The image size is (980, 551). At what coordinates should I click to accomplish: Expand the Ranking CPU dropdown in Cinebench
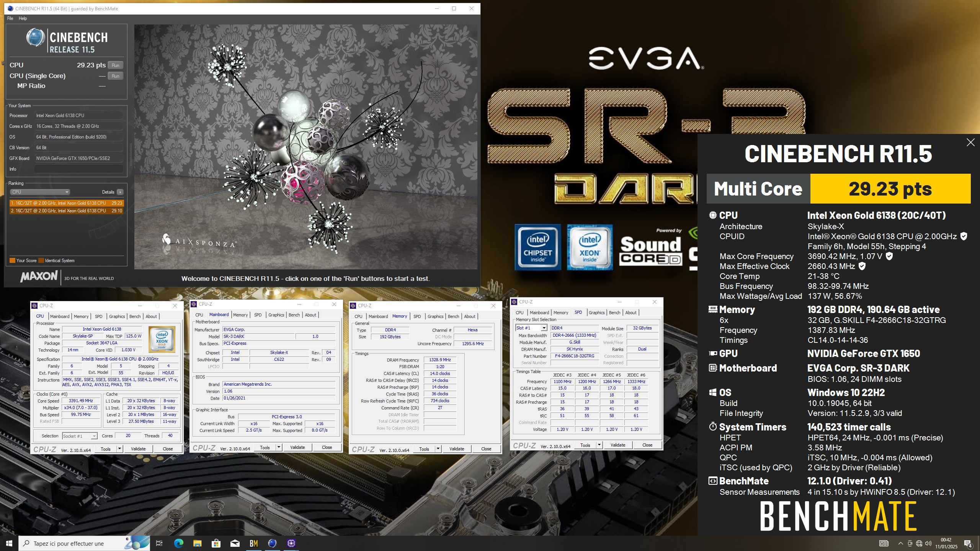[x=40, y=192]
